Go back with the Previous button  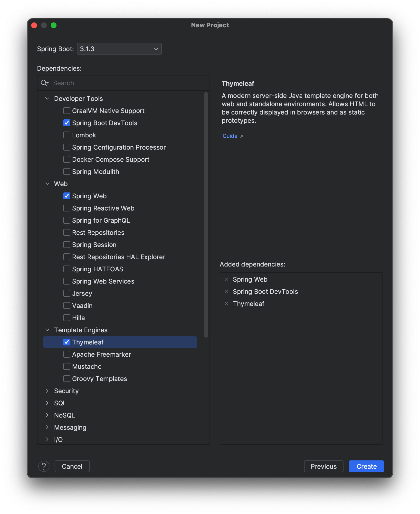coord(324,466)
